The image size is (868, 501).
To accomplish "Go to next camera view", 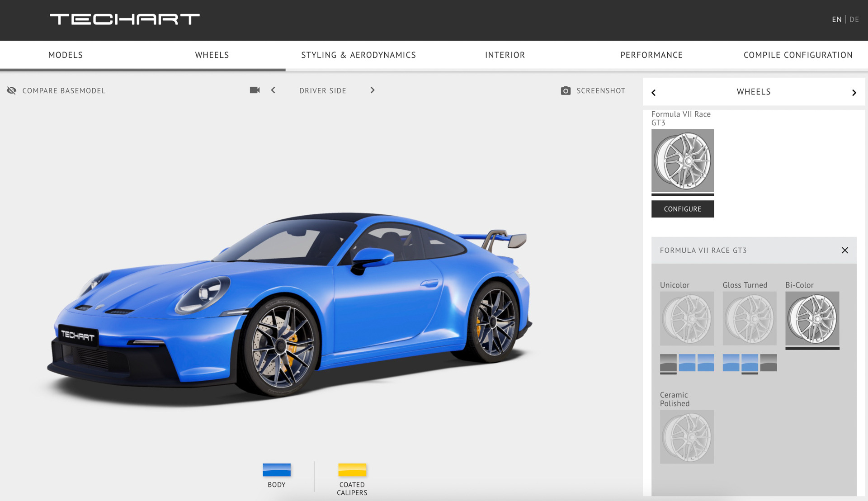I will click(373, 90).
